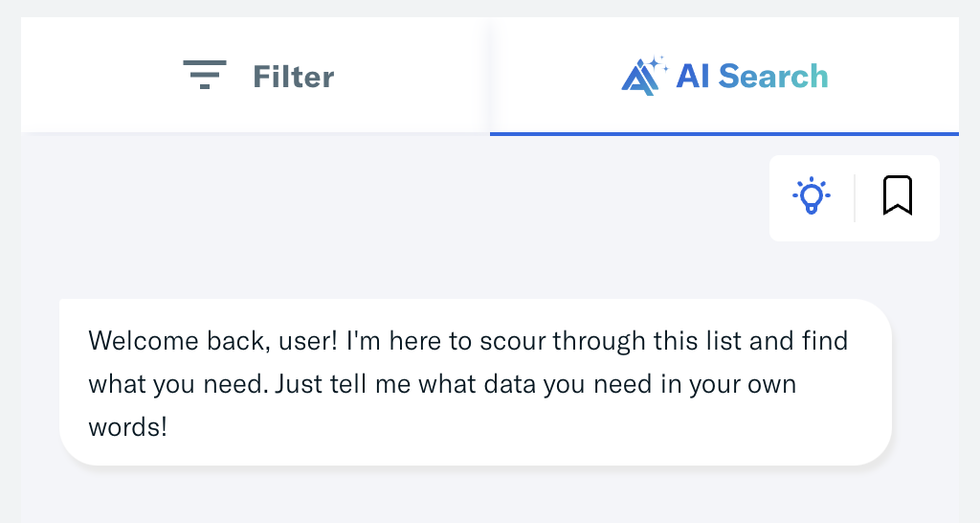The image size is (980, 523).
Task: Click the blue active-tab underline indicator
Action: pyautogui.click(x=724, y=134)
